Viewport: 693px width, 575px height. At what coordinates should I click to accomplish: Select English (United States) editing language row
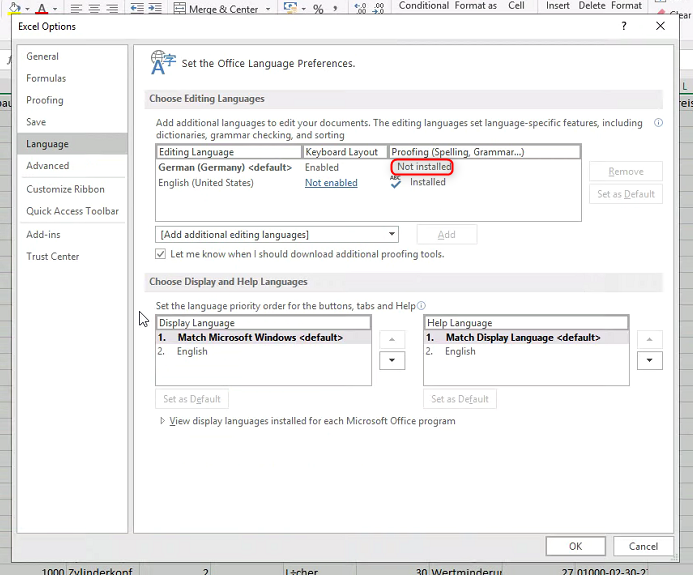(368, 183)
